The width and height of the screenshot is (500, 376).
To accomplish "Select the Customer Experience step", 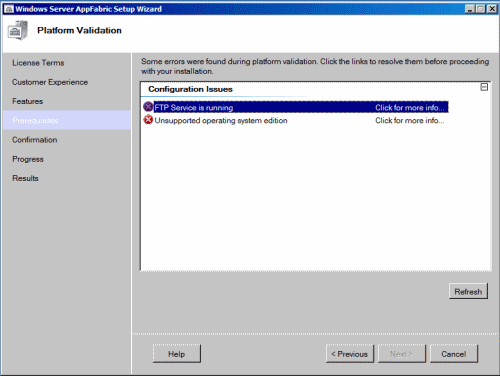I will coord(50,82).
